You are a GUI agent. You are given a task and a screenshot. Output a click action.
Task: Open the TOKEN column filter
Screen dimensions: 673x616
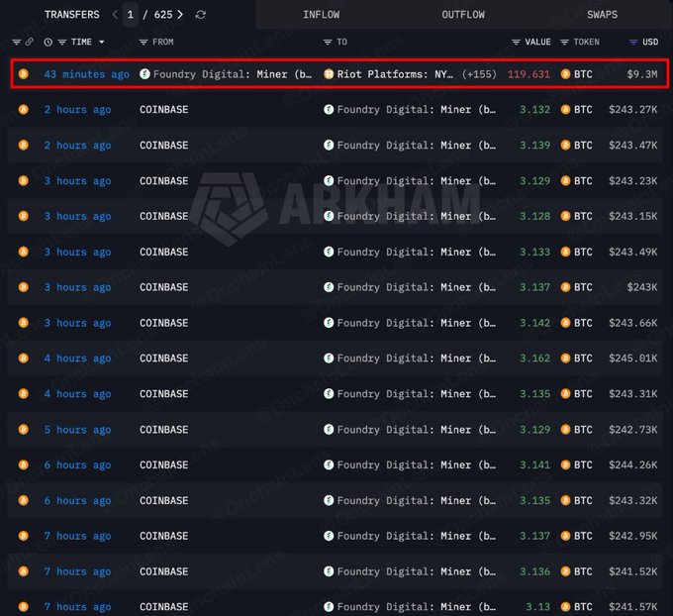[564, 43]
